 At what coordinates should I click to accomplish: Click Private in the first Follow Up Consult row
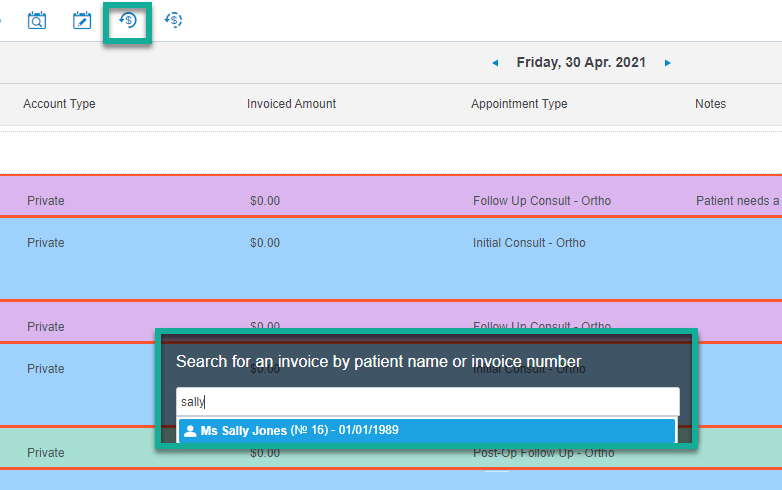(45, 201)
